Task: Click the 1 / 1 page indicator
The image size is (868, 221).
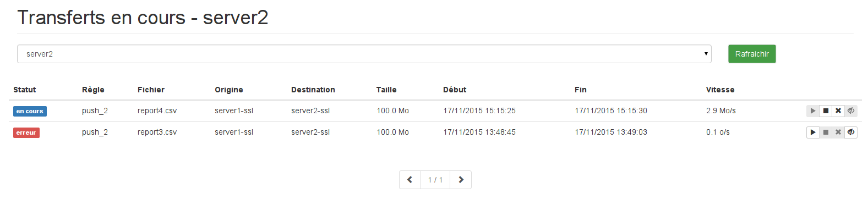Action: pyautogui.click(x=435, y=180)
